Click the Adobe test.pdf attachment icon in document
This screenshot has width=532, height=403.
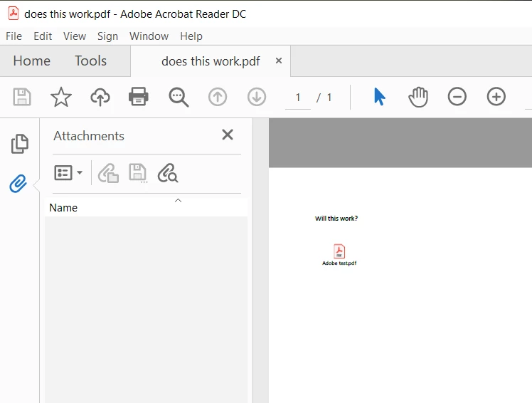click(x=339, y=251)
